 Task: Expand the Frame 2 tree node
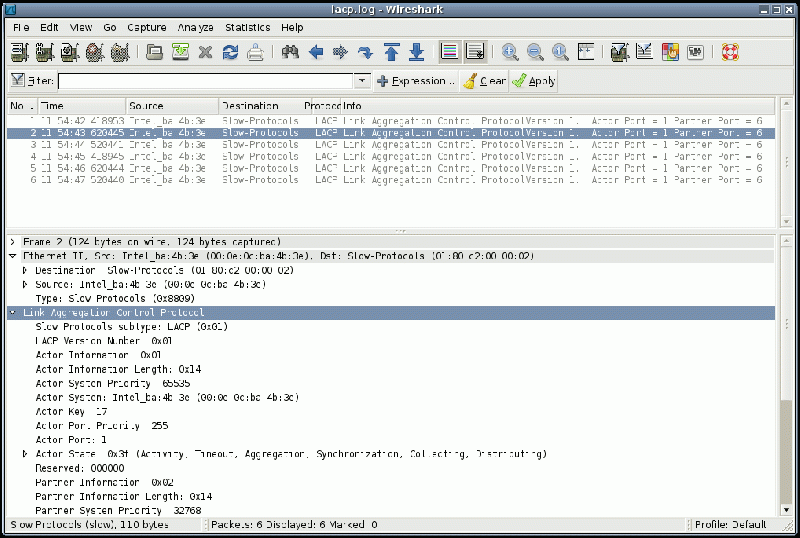click(x=13, y=242)
